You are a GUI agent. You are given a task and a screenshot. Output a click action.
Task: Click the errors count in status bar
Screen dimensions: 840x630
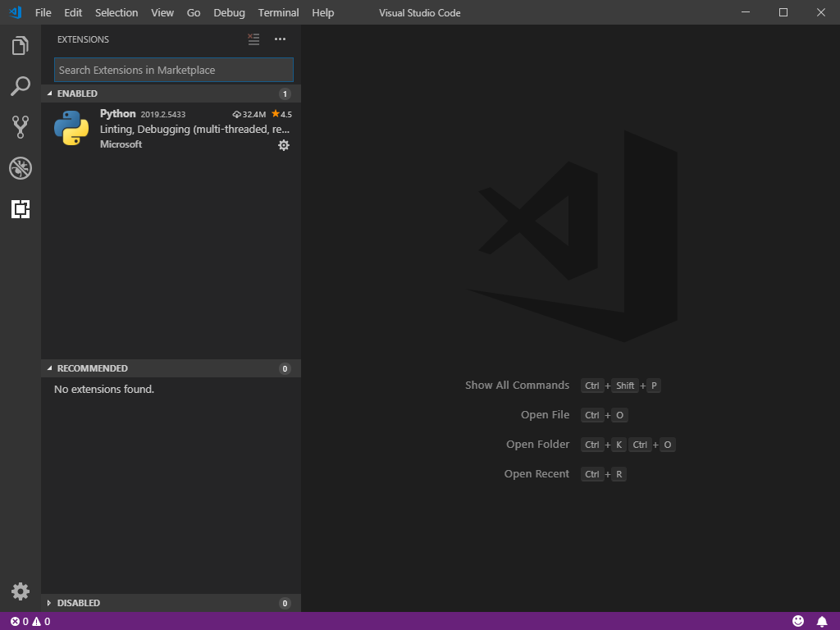coord(20,622)
